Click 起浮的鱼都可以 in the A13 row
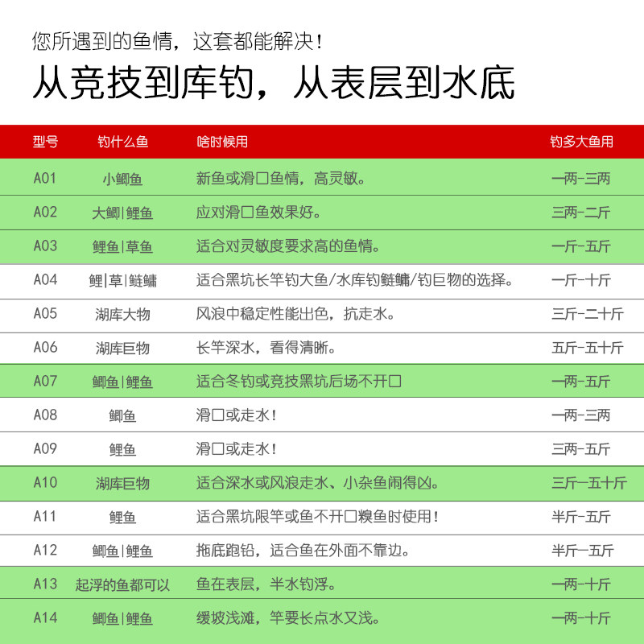 click(x=122, y=585)
